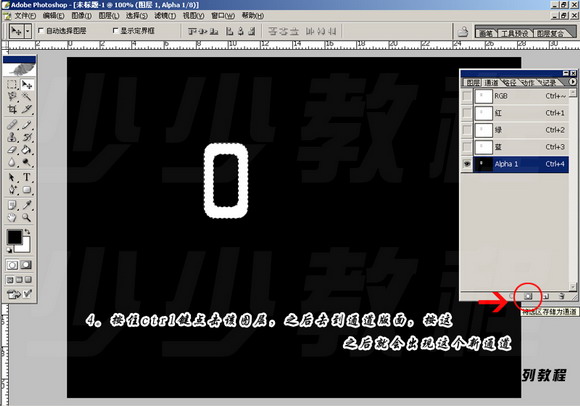
Task: Open tool preset picker dropdown arrow
Action: 28,31
